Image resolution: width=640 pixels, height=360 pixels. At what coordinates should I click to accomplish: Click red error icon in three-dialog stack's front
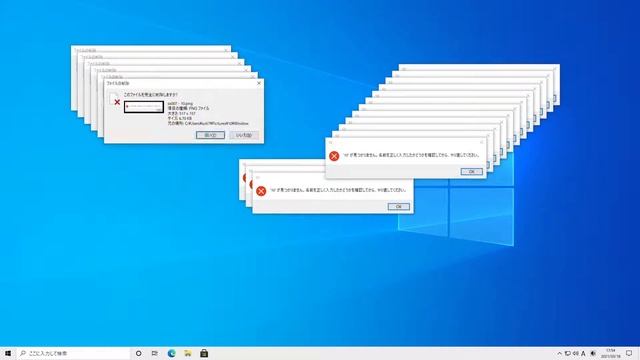coord(261,191)
